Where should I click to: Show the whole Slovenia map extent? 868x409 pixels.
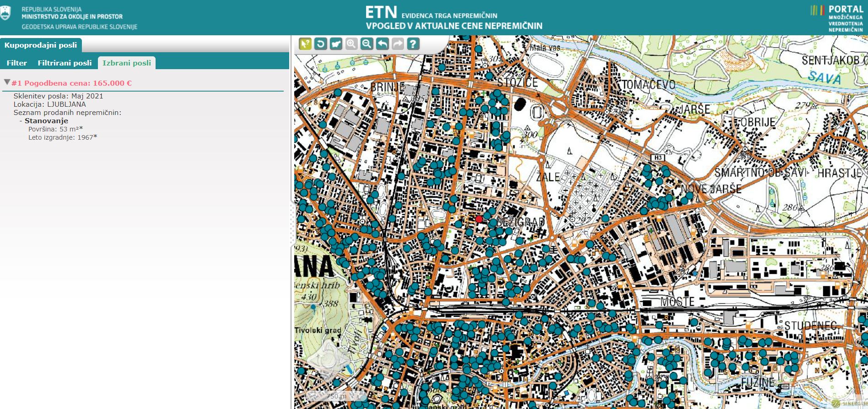(336, 44)
